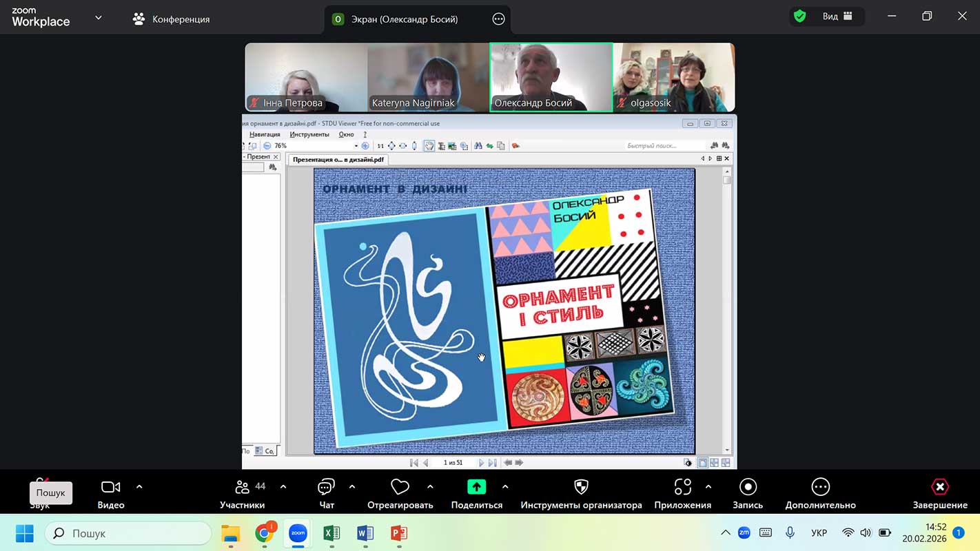
Task: Open the Zoom Workplace dropdown chevron
Action: pyautogui.click(x=99, y=18)
